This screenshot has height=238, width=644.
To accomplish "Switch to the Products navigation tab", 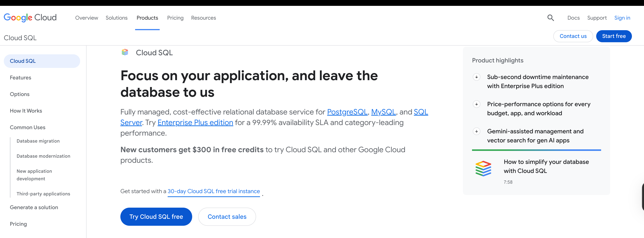I will pyautogui.click(x=147, y=18).
